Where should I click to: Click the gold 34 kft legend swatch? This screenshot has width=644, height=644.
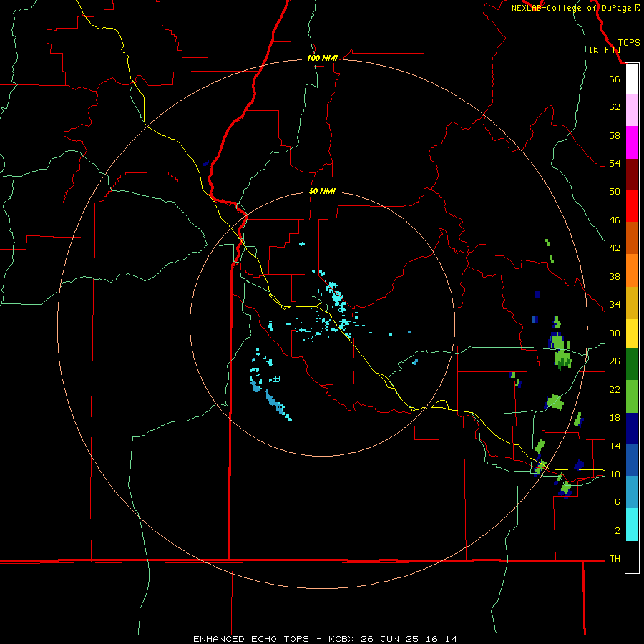click(x=632, y=303)
